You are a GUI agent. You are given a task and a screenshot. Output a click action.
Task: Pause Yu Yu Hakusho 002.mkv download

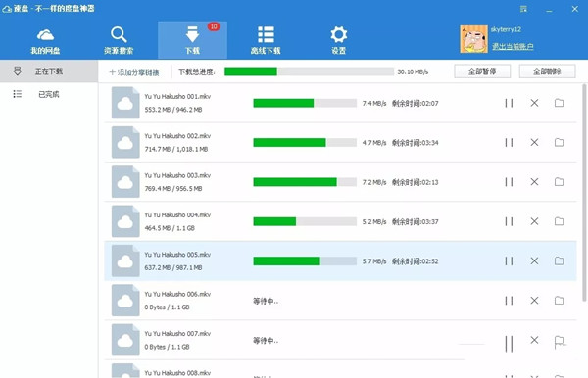[x=509, y=142]
